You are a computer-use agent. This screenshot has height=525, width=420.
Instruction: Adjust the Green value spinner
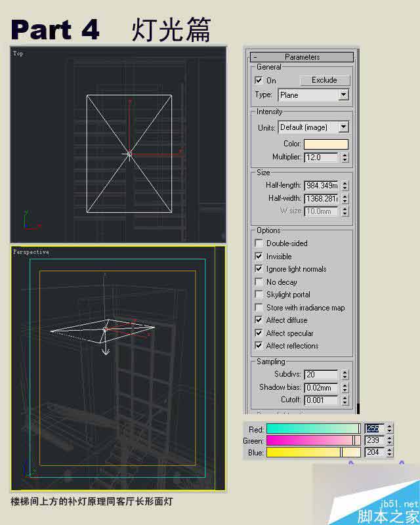(x=389, y=440)
